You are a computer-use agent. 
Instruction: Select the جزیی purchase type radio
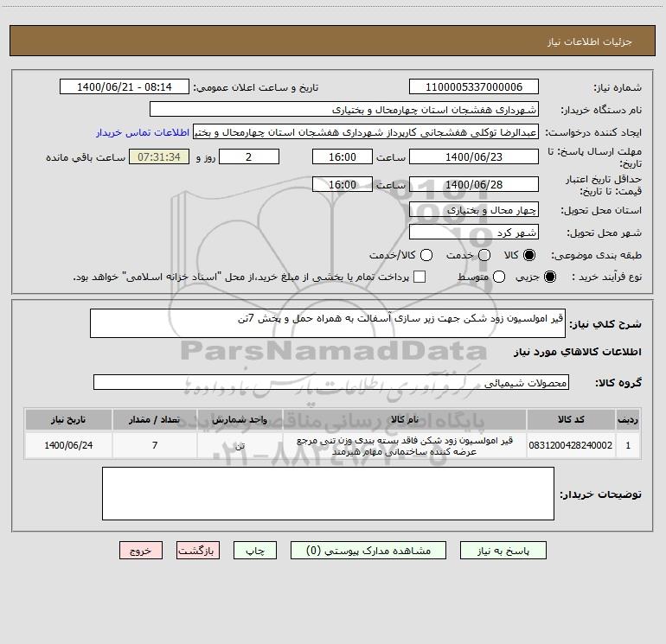549,277
